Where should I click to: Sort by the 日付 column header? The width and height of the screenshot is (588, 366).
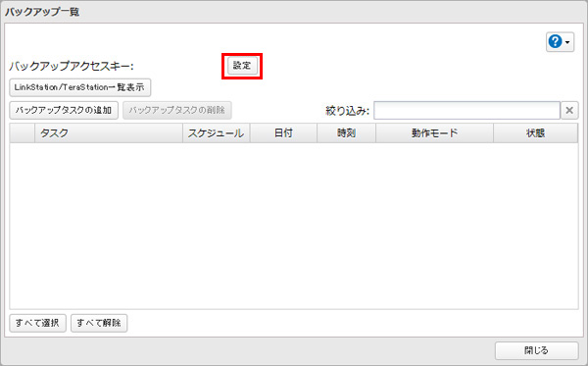point(283,133)
